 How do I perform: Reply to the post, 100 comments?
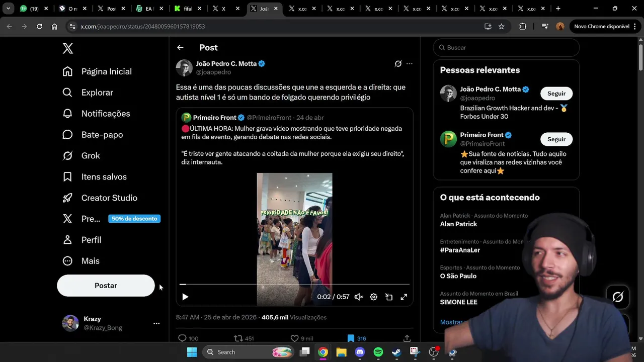(x=188, y=338)
